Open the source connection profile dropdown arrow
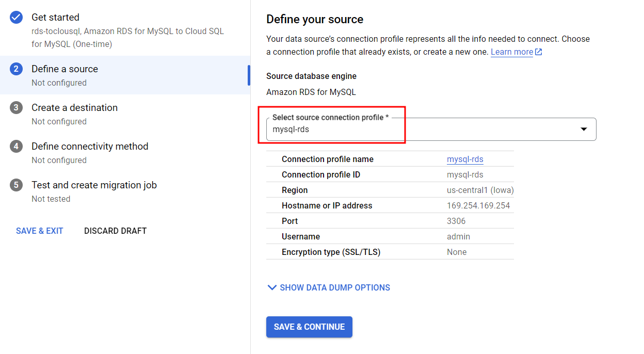This screenshot has width=644, height=354. [x=584, y=129]
